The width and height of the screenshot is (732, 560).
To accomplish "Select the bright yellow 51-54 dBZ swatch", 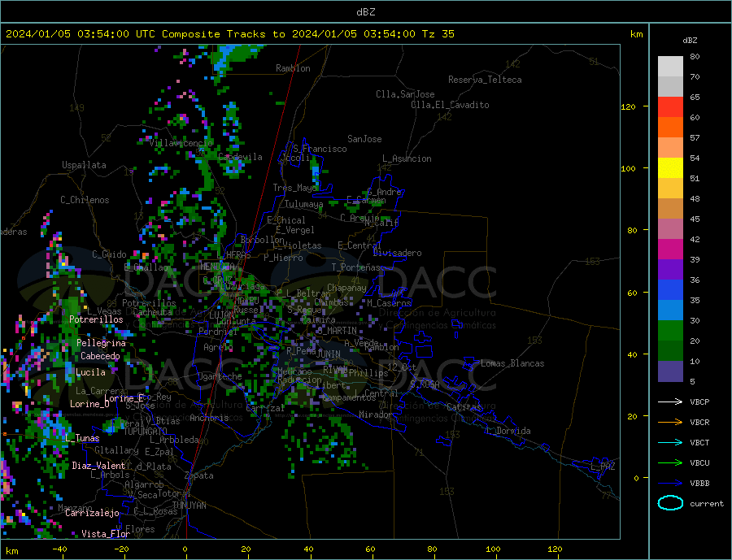I will click(x=670, y=168).
